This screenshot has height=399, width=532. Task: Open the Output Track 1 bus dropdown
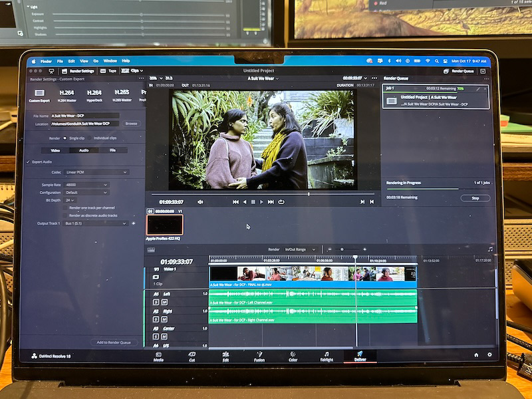(96, 223)
